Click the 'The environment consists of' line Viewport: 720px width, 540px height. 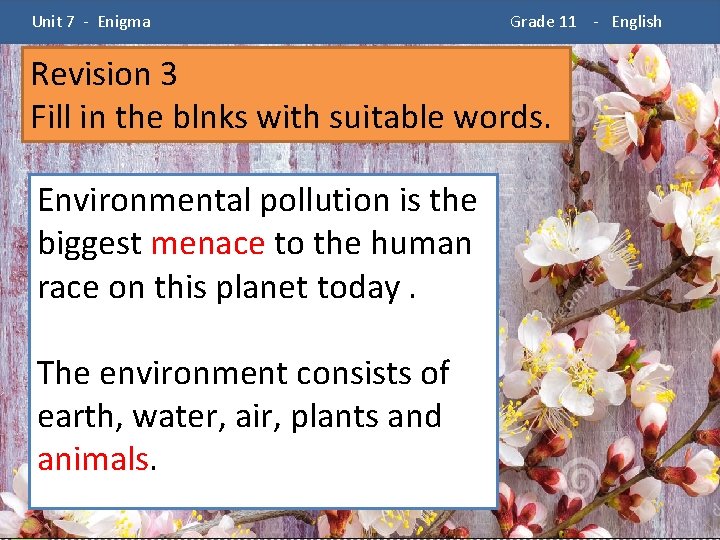(x=243, y=373)
